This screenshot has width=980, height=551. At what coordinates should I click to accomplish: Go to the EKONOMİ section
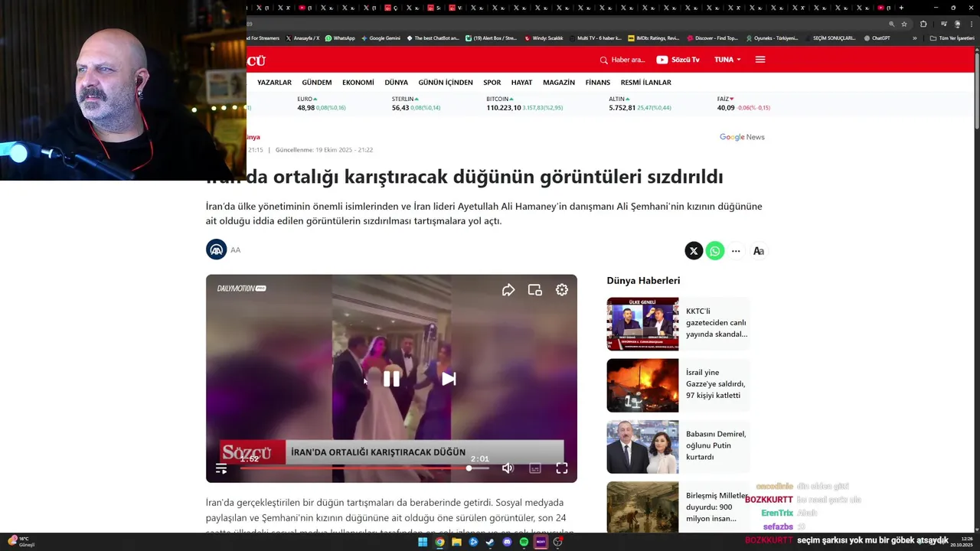[358, 82]
